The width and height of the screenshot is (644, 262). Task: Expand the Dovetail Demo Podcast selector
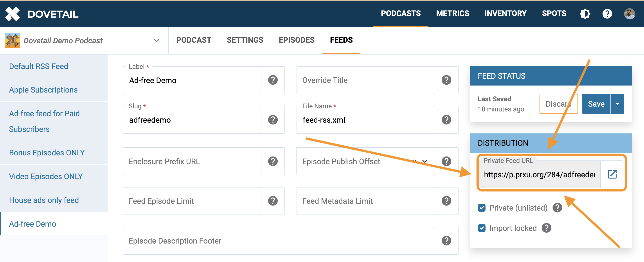pyautogui.click(x=156, y=40)
